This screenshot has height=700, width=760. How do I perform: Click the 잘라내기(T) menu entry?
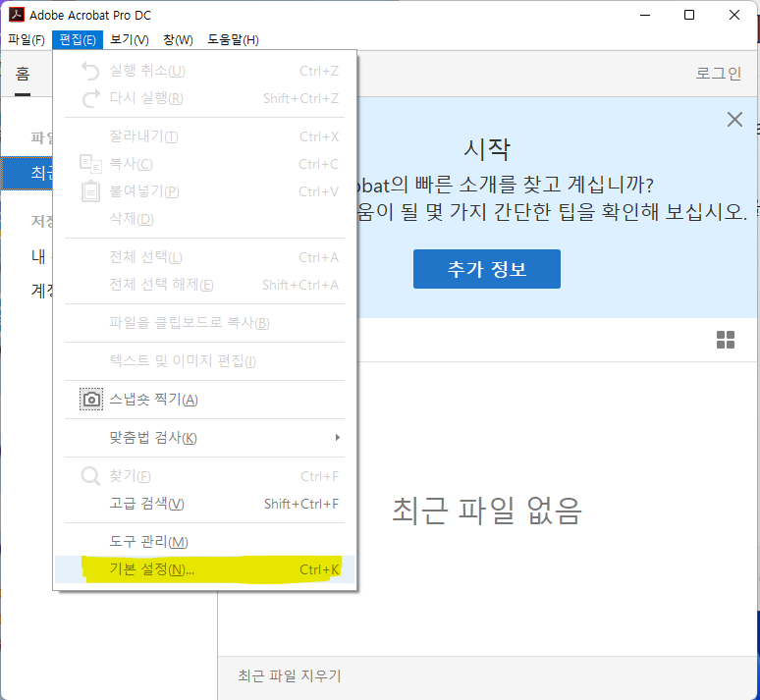coord(204,136)
